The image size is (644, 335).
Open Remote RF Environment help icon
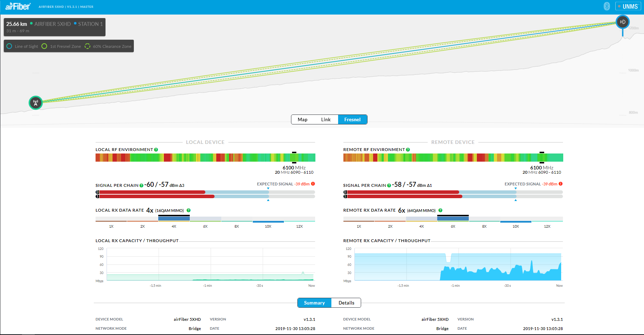(x=408, y=150)
